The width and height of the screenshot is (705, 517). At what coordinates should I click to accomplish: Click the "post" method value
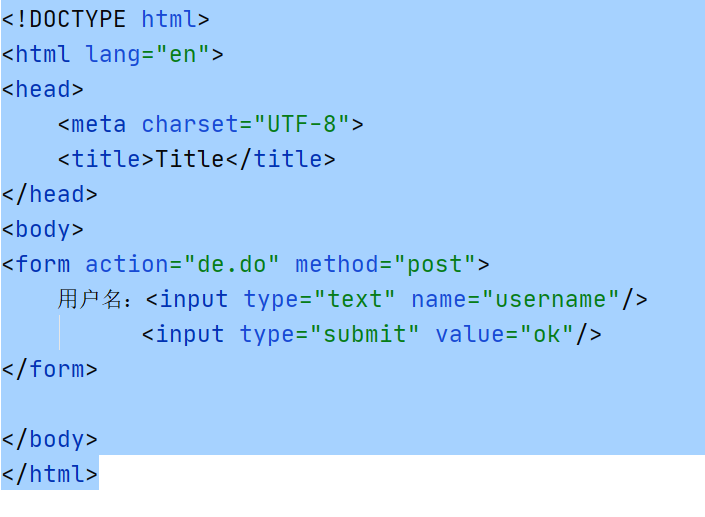[x=434, y=264]
